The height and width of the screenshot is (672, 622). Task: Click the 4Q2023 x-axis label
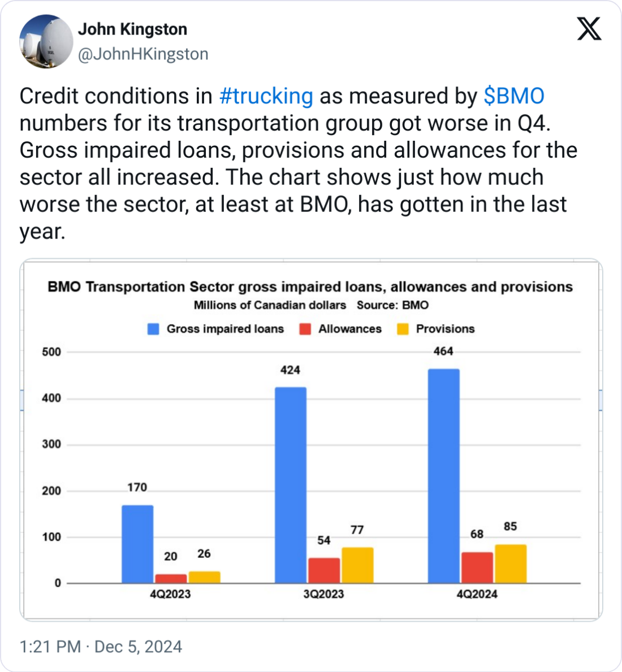[x=170, y=594]
